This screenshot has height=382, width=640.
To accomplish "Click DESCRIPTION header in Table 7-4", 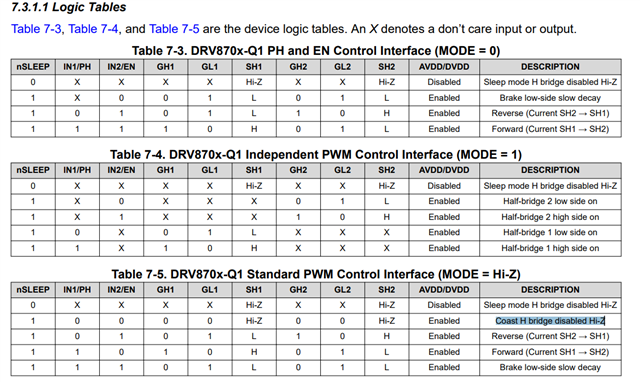I will 550,170.
